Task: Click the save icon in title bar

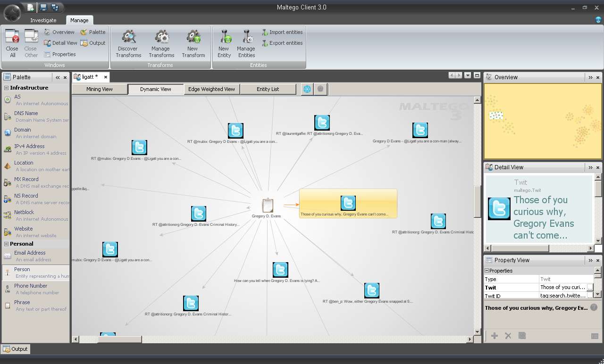Action: tap(43, 7)
